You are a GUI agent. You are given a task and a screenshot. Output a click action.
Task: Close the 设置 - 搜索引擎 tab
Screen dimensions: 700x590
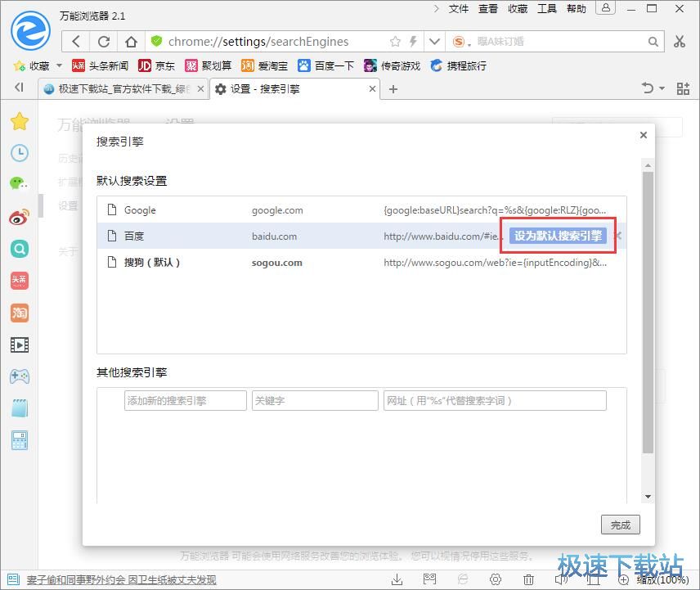coord(372,89)
